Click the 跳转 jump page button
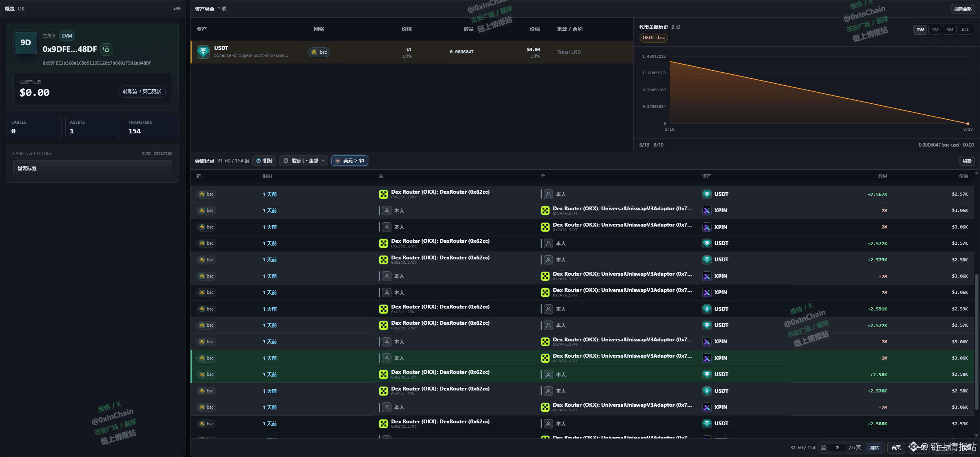Screen dimensions: 980x457 click(x=875, y=448)
